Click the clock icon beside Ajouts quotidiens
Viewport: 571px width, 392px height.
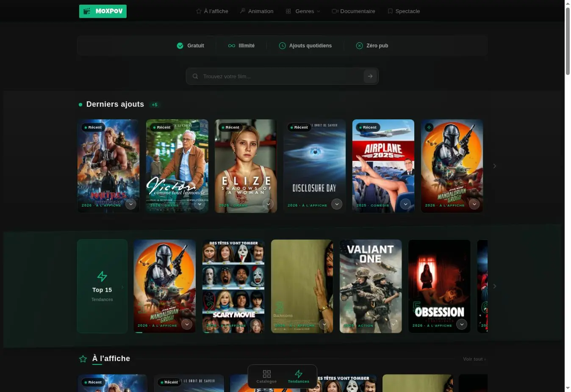point(283,46)
